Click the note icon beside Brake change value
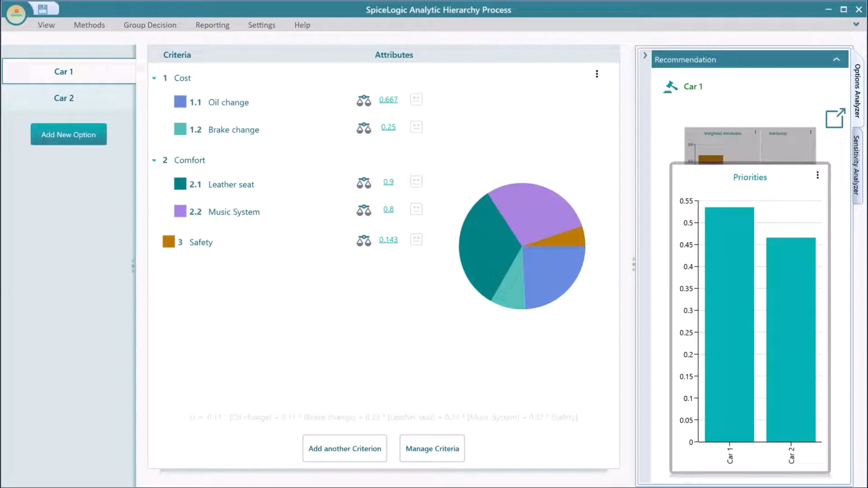 click(416, 127)
